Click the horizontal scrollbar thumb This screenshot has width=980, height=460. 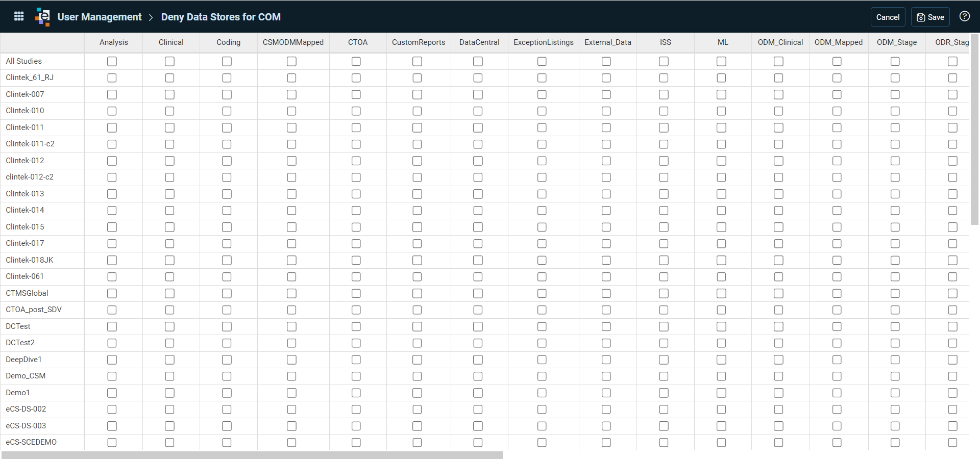click(x=252, y=455)
